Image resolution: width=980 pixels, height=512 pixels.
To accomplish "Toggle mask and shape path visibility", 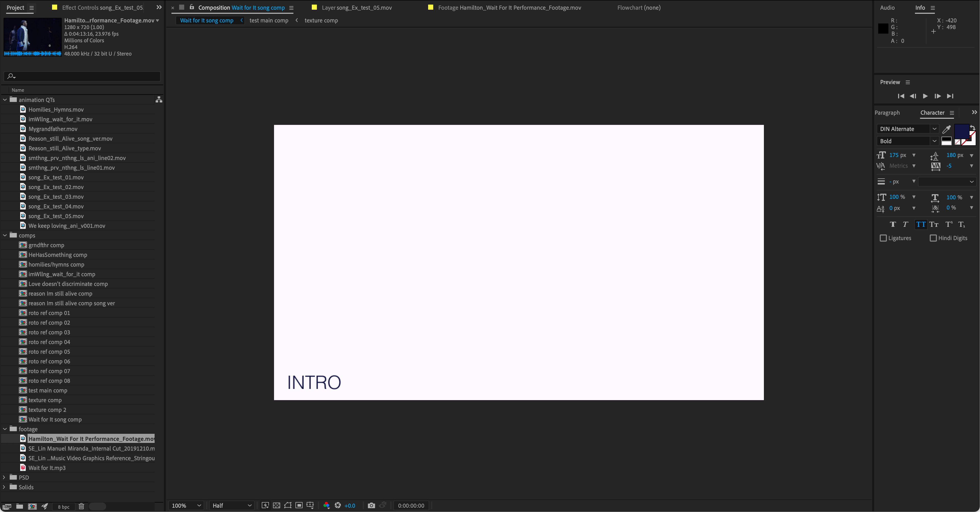I will 288,505.
